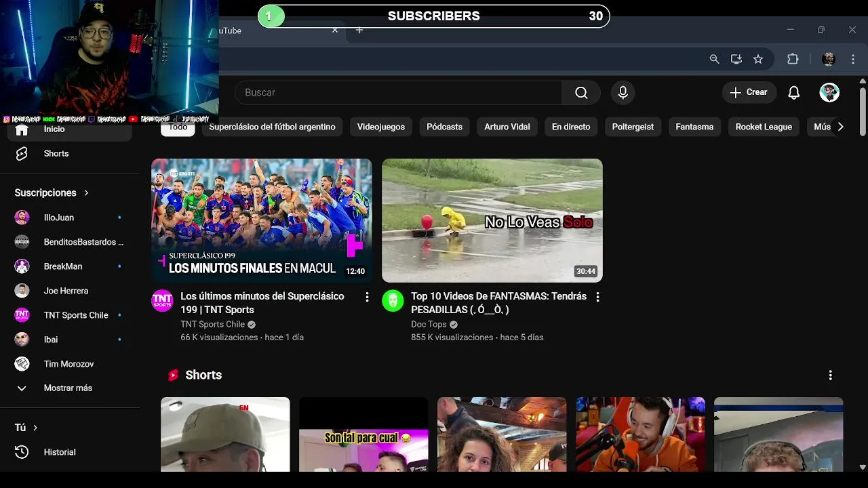Select the Videojuegos filter chip
This screenshot has width=868, height=488.
[x=381, y=127]
